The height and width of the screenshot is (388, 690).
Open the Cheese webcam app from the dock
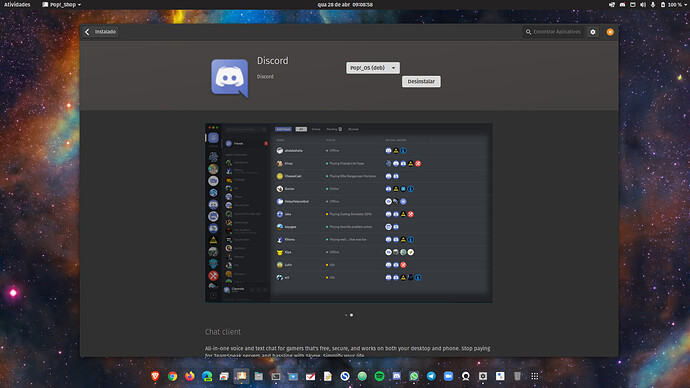466,376
